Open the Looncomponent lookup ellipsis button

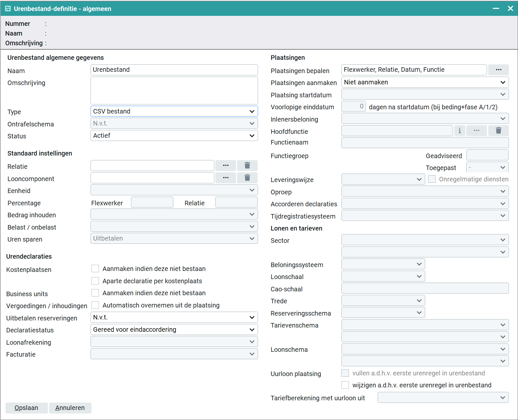[226, 178]
